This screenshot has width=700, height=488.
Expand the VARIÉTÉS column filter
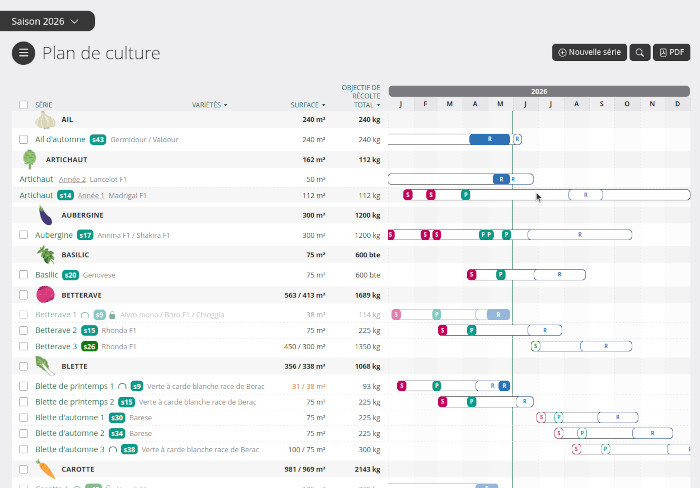click(x=209, y=105)
